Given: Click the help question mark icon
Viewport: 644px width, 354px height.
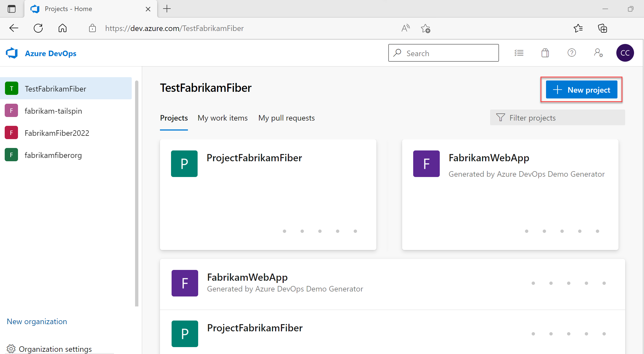Looking at the screenshot, I should tap(571, 53).
